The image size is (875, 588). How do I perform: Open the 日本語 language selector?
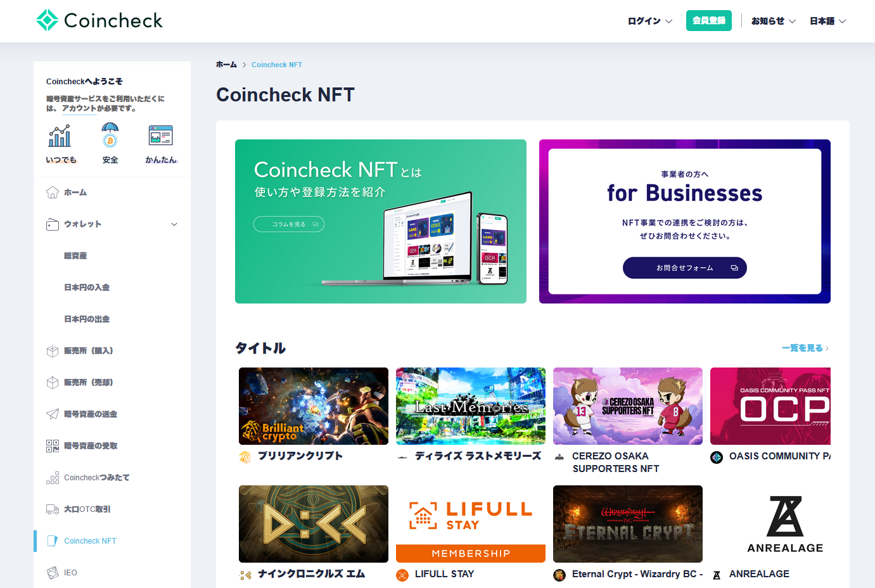pyautogui.click(x=827, y=21)
